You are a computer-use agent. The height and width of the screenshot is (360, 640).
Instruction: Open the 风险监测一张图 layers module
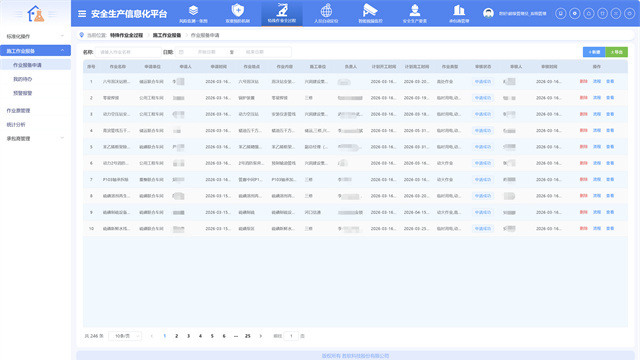tap(193, 13)
